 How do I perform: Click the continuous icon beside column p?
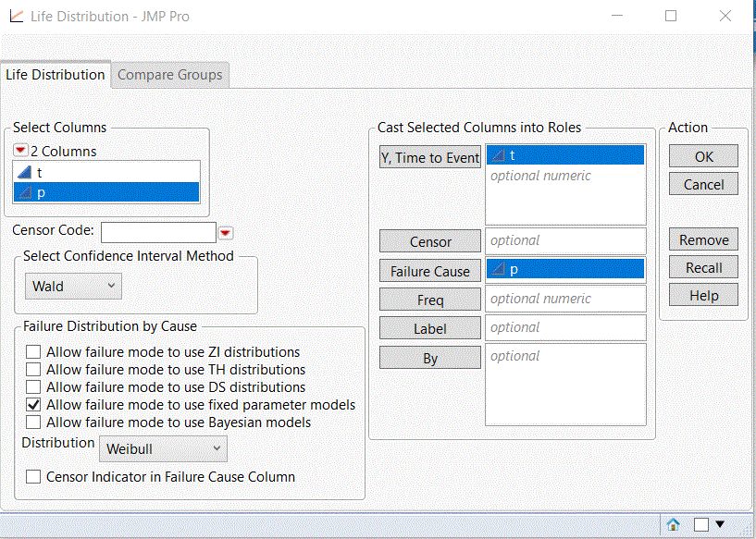[x=24, y=192]
